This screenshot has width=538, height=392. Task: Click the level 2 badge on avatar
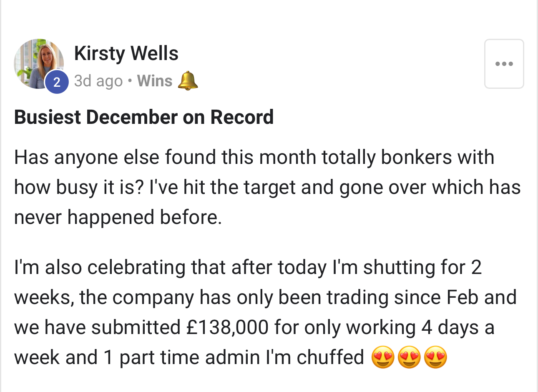click(57, 82)
